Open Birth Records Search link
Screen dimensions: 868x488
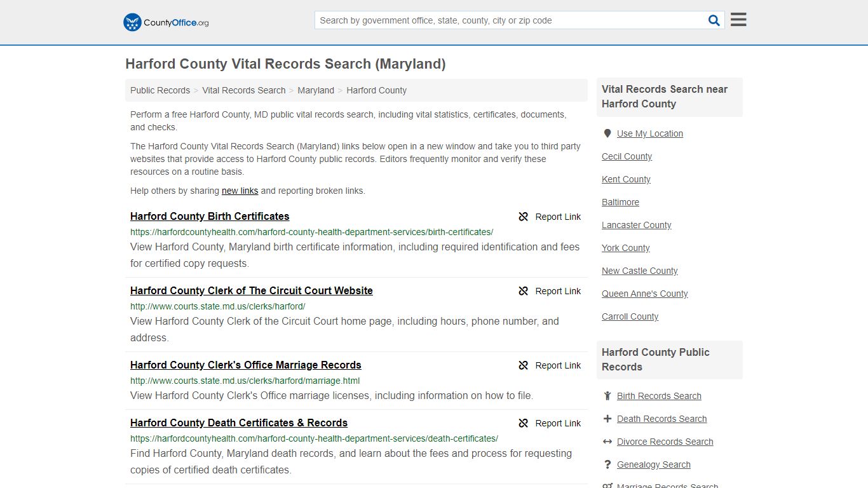click(x=659, y=396)
